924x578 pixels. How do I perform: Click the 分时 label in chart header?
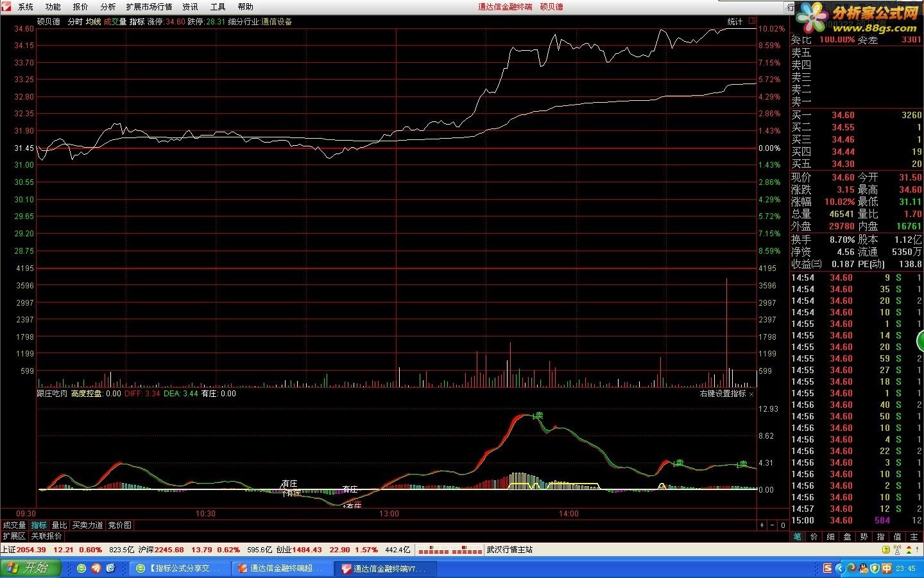coord(75,22)
